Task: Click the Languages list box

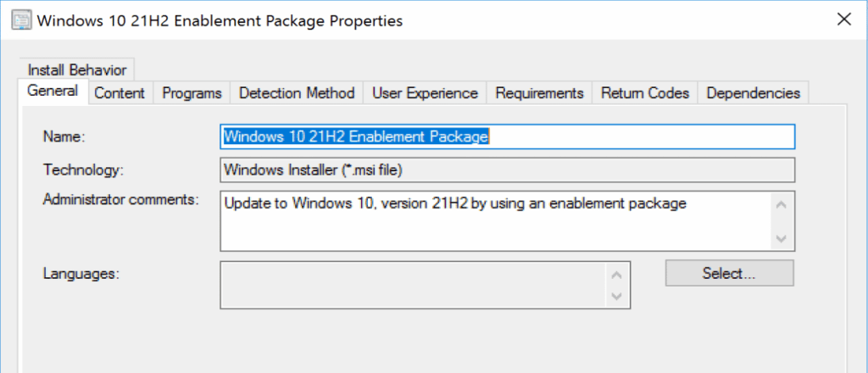Action: click(x=414, y=285)
